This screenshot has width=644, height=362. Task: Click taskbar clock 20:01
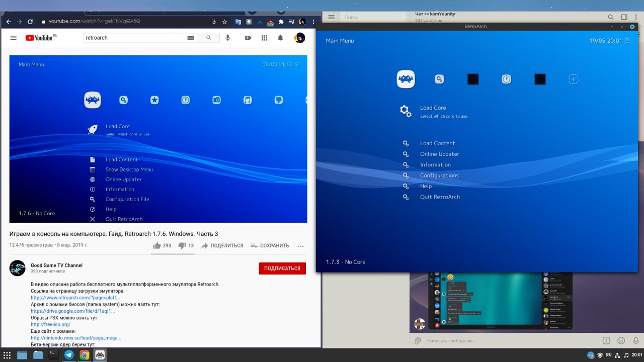637,355
